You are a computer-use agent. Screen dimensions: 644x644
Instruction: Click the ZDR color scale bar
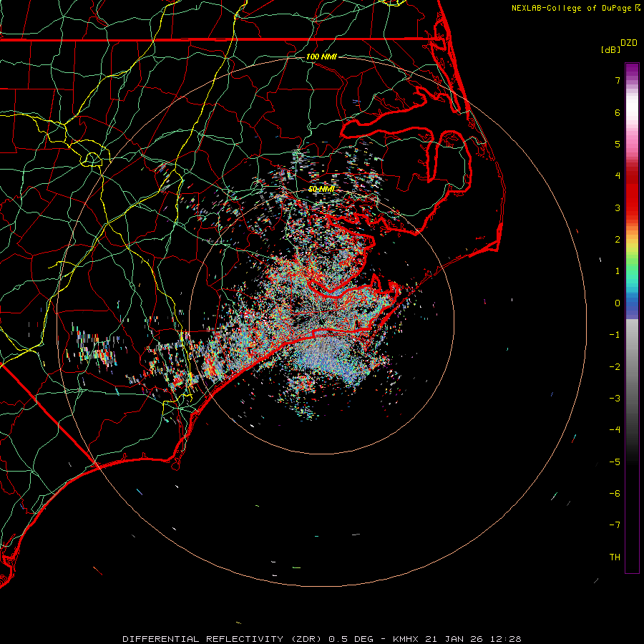[x=632, y=318]
